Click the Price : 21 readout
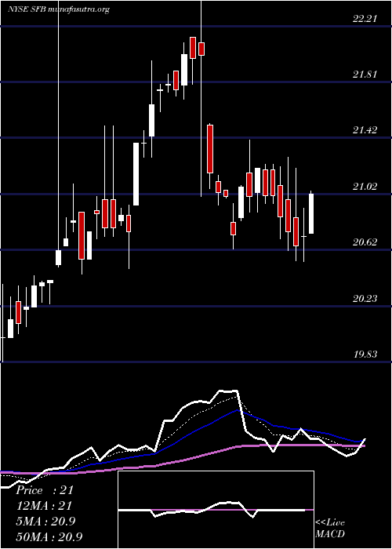Image resolution: width=392 pixels, height=549 pixels. [45, 490]
